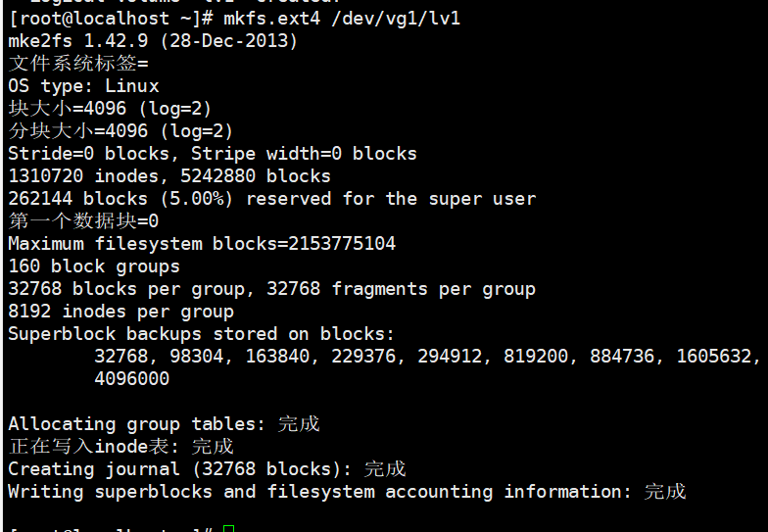Click the superblock backup number 4096000
Screen dimensions: 768x532
coord(131,378)
